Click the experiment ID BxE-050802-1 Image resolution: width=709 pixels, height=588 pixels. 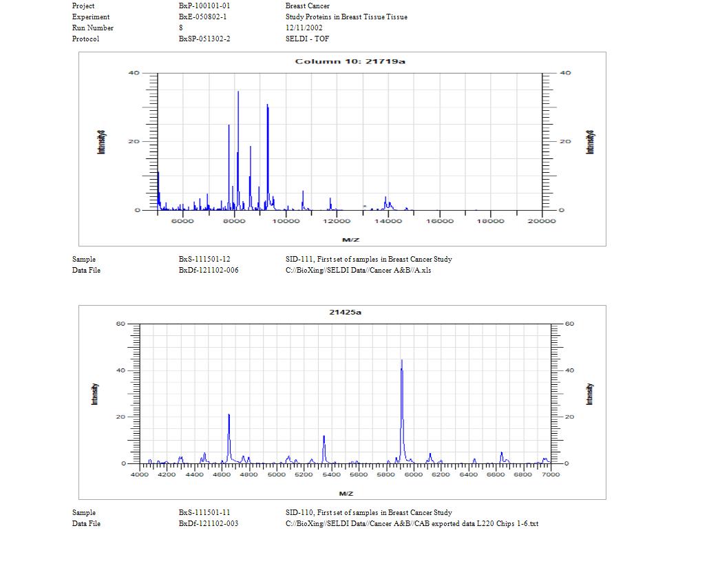click(202, 17)
